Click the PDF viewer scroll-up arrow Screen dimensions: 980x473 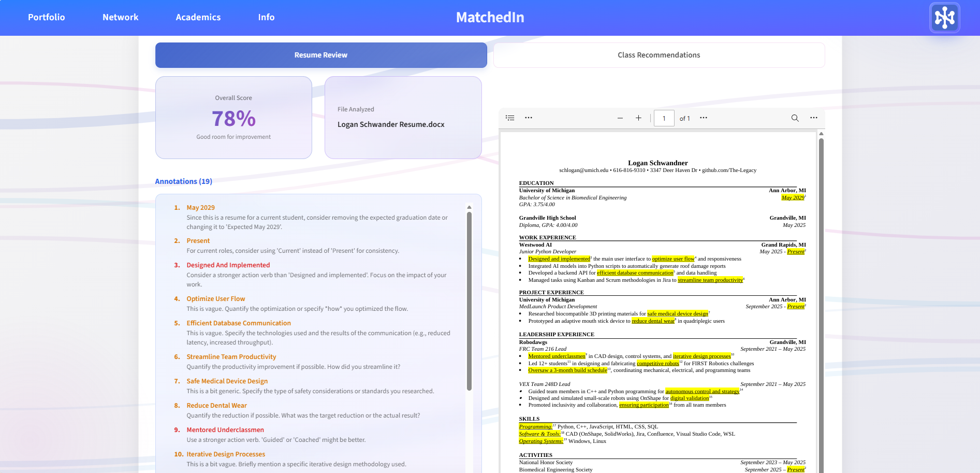821,134
